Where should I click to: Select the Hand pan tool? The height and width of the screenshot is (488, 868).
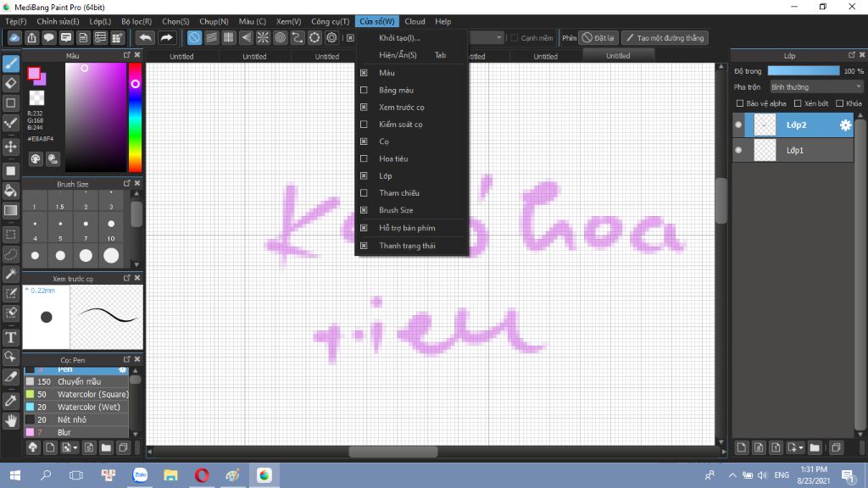coord(10,420)
